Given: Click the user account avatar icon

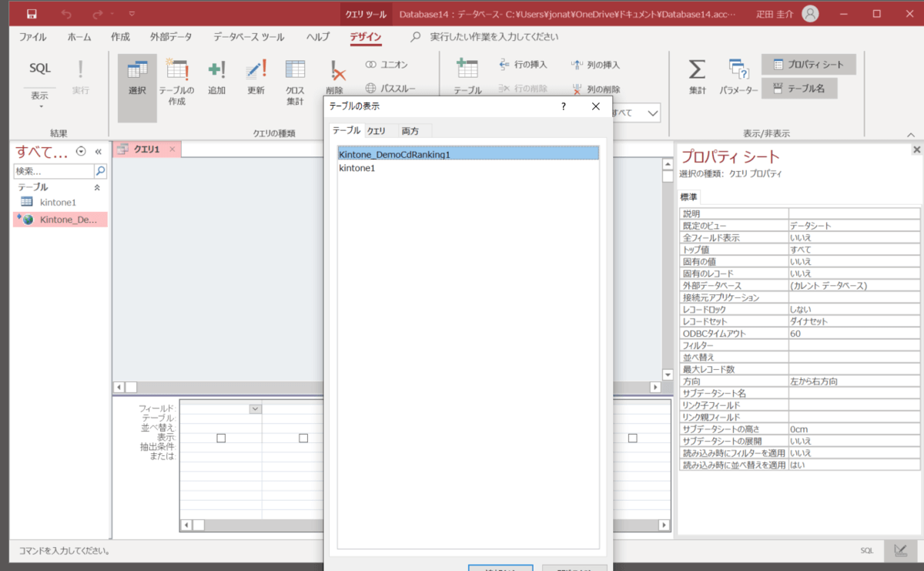Looking at the screenshot, I should (810, 14).
